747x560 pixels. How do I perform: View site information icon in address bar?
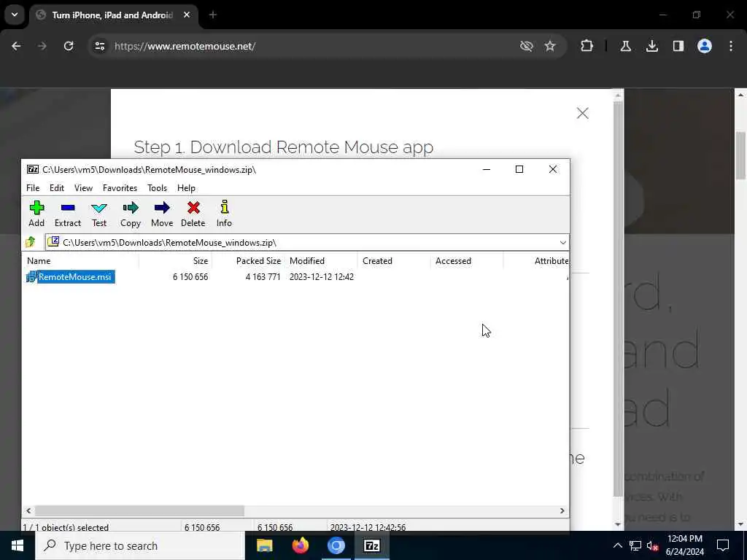point(99,46)
